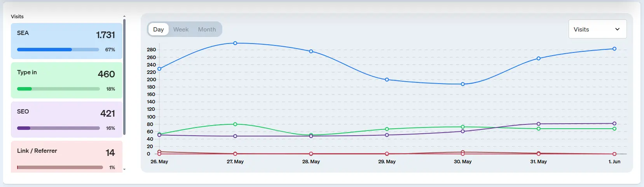
Task: Open the SEO channel card
Action: pos(66,119)
